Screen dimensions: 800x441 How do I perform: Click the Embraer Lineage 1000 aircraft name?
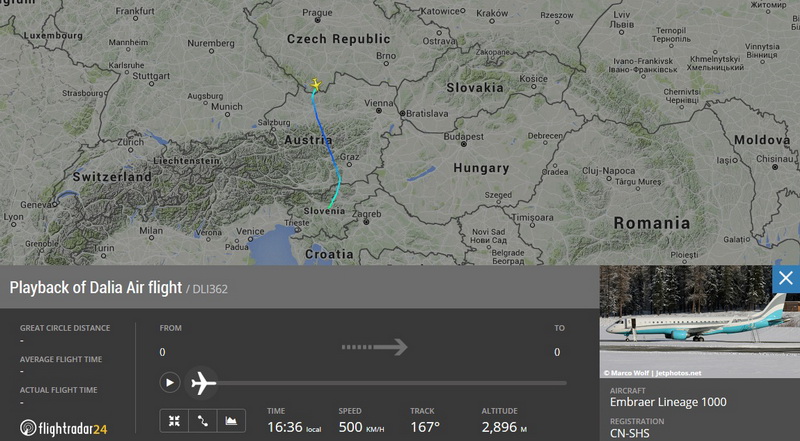(x=668, y=402)
